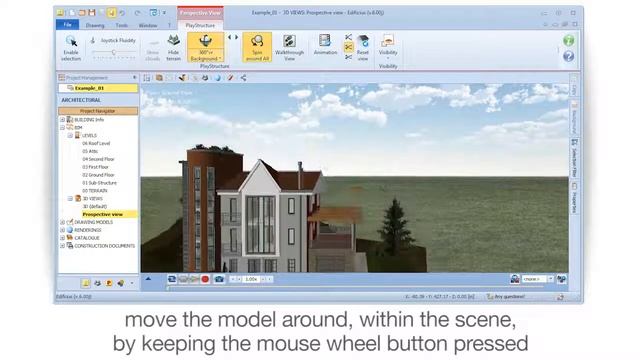Click the 1.00x speed field

point(251,279)
